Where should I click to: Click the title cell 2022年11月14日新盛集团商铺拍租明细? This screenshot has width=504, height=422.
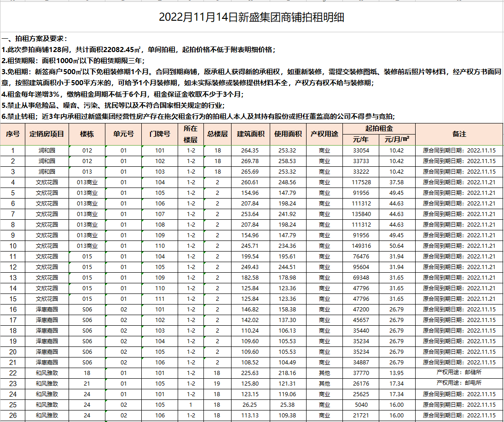251,18
